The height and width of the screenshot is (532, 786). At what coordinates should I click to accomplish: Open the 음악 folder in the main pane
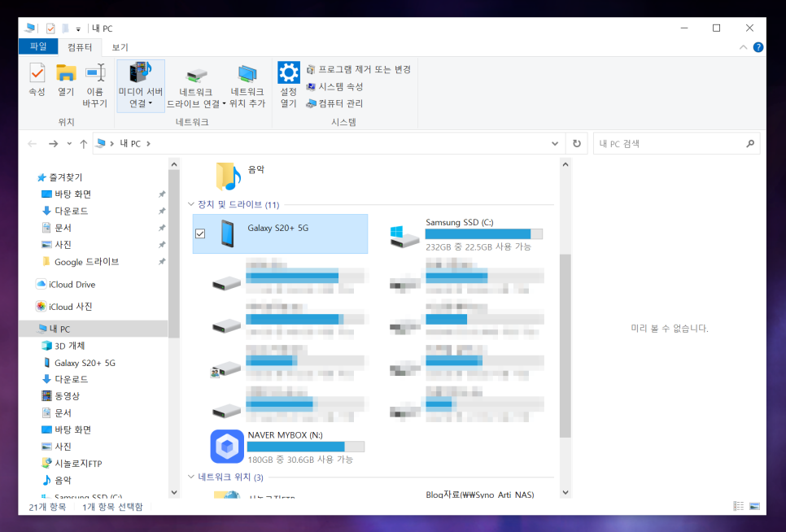240,176
